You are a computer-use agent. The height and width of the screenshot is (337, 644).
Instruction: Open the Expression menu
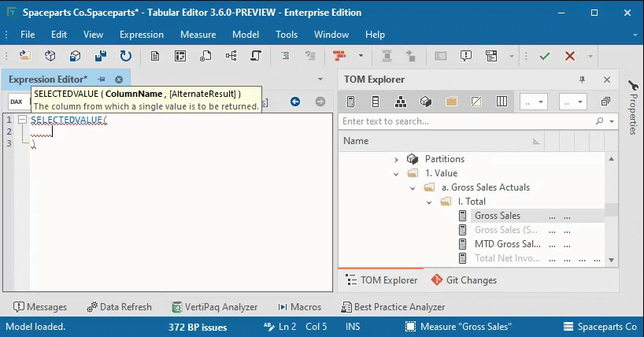[141, 35]
